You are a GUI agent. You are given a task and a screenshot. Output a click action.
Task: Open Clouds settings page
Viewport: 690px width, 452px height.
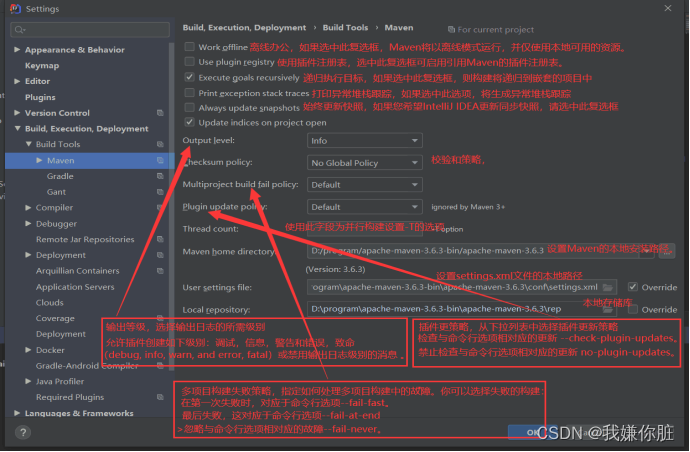point(49,302)
